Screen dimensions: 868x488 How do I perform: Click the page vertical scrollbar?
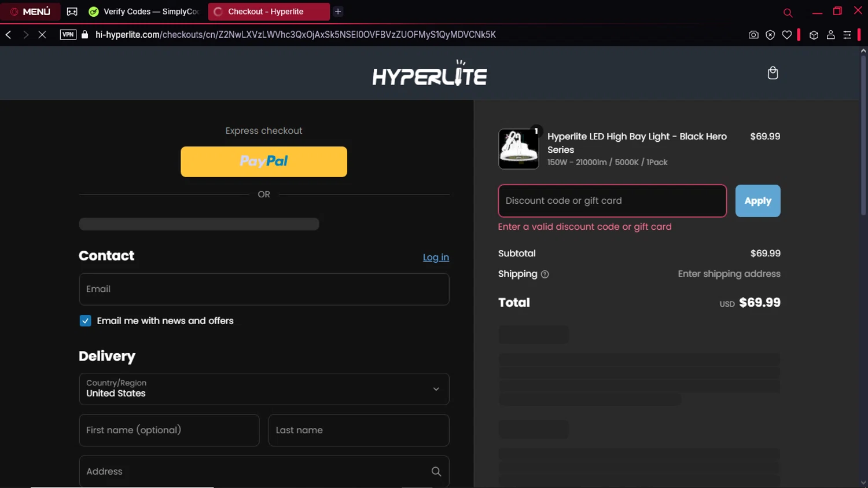pos(863,136)
